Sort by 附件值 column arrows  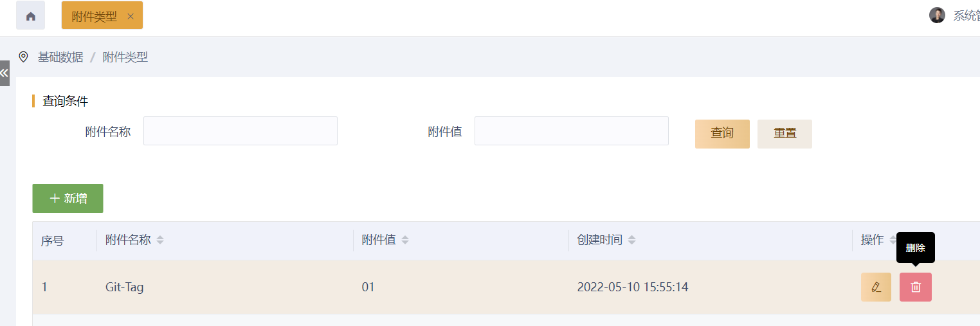405,240
